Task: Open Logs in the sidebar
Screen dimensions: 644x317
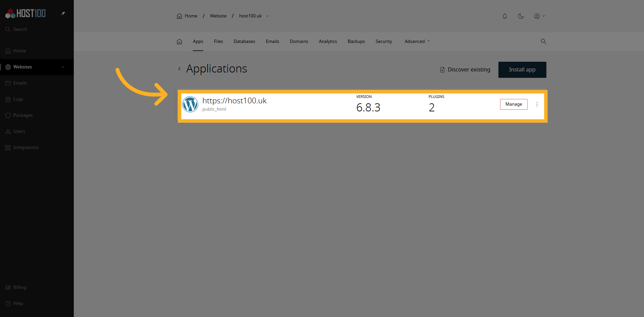Action: tap(37, 99)
